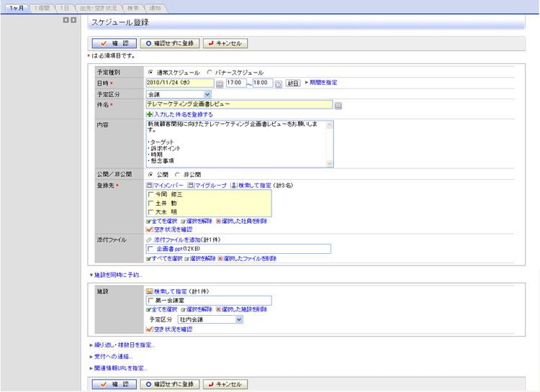Click 全てを選択 under the member list
The width and height of the screenshot is (540, 392).
tap(164, 222)
